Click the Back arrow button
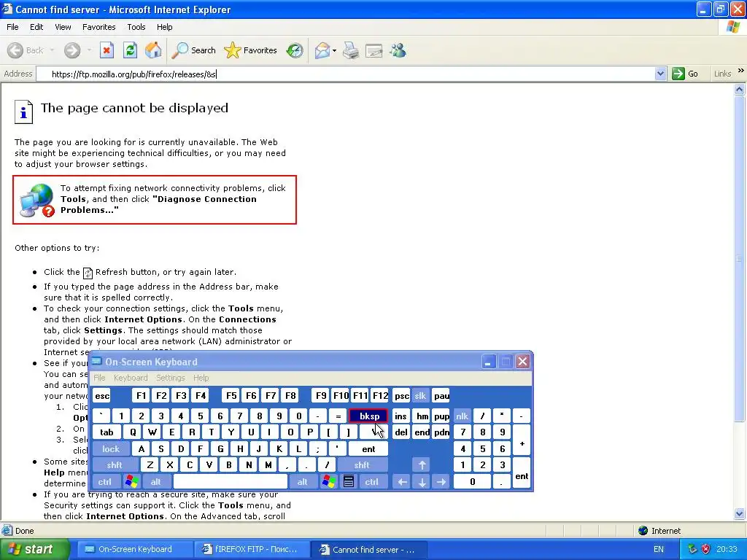Screen dimensions: 747x560 [26, 50]
